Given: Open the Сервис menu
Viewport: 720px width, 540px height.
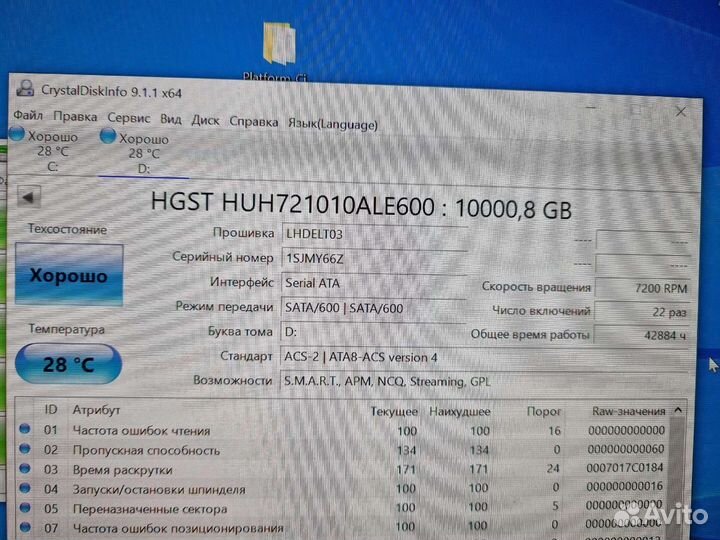Looking at the screenshot, I should [129, 118].
